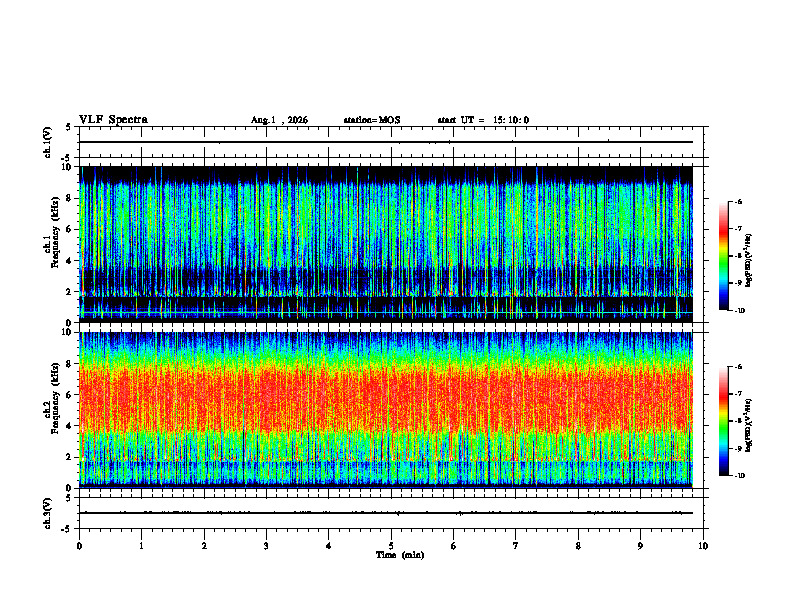
Task: Click time axis tick label "1"
Action: coord(141,546)
